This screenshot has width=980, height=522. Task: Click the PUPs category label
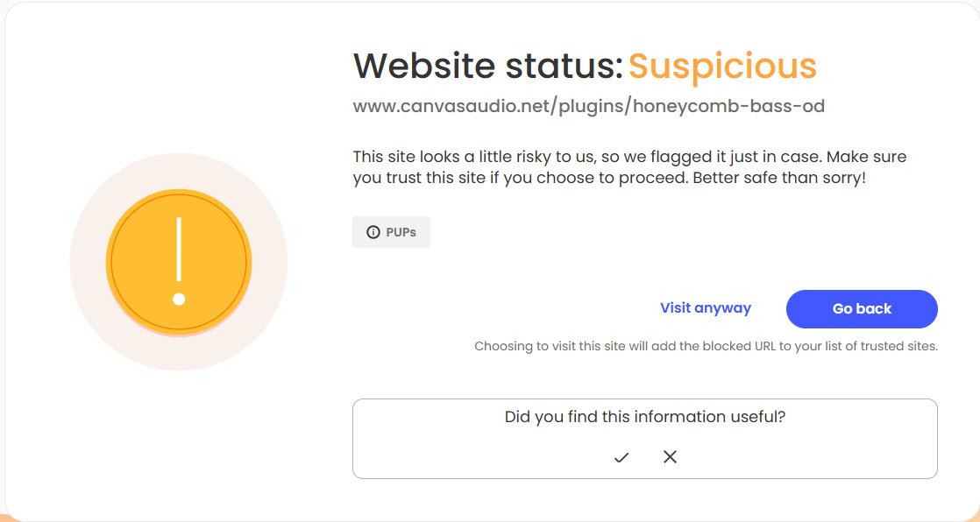click(401, 232)
